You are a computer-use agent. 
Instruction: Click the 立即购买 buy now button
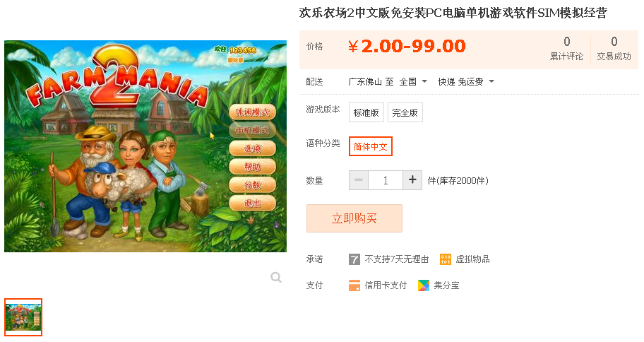pyautogui.click(x=354, y=218)
